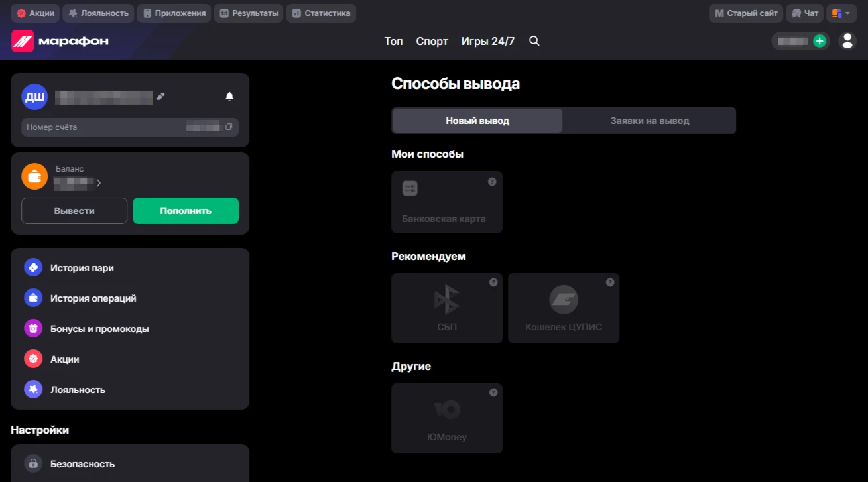Open Лояльность in the left sidebar
The image size is (868, 482).
coord(130,390)
